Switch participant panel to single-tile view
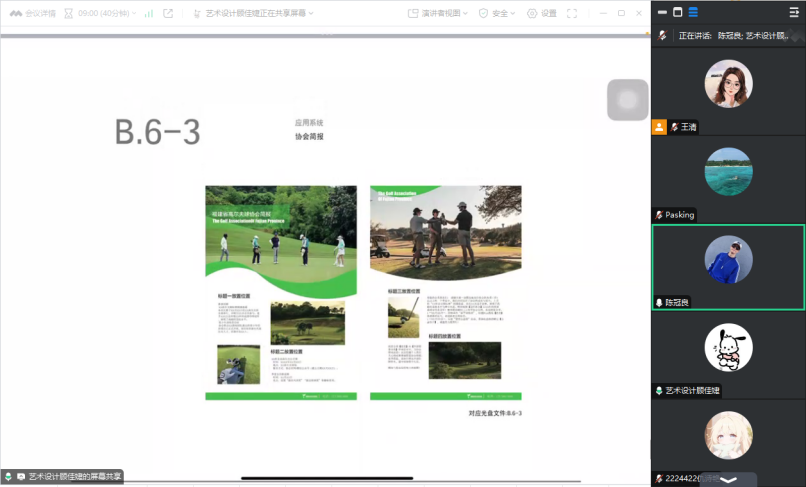 coord(677,12)
